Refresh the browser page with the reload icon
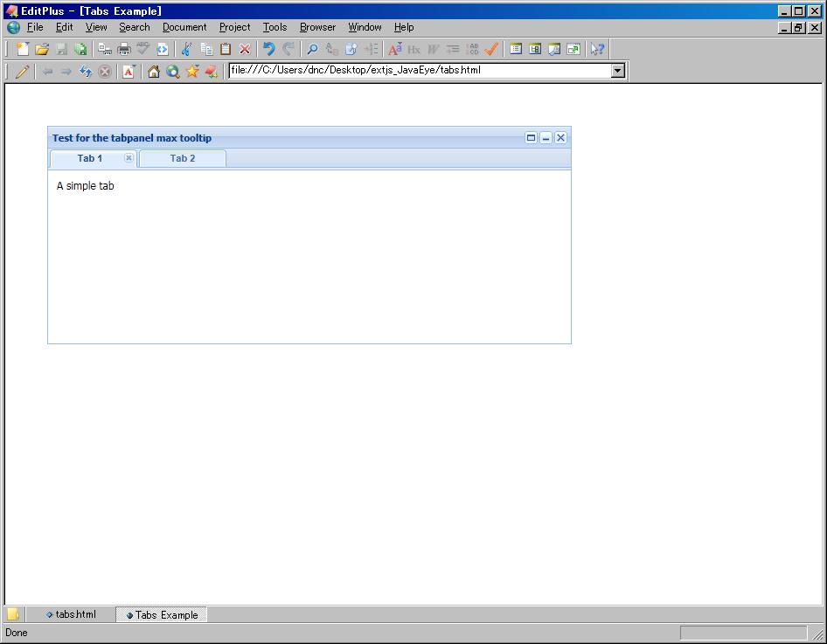This screenshot has height=644, width=827. click(85, 71)
